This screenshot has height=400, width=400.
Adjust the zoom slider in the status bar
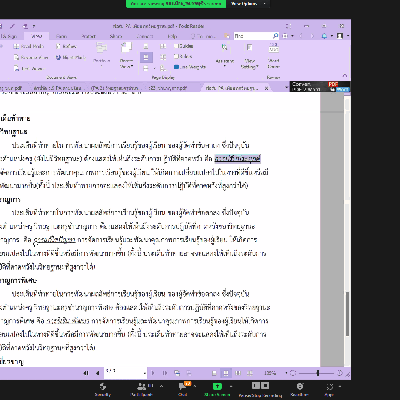click(x=318, y=373)
